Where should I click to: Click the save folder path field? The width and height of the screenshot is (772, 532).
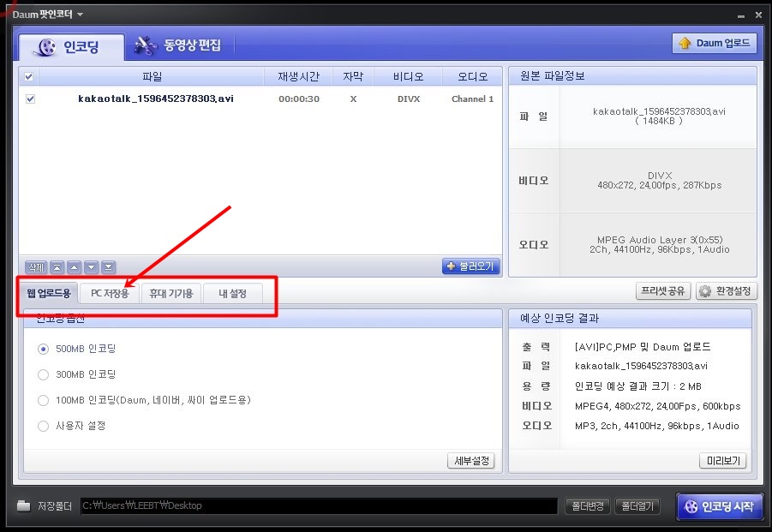[x=319, y=506]
